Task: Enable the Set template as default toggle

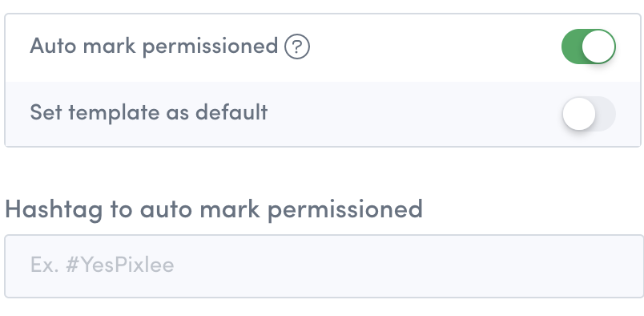Action: click(589, 114)
